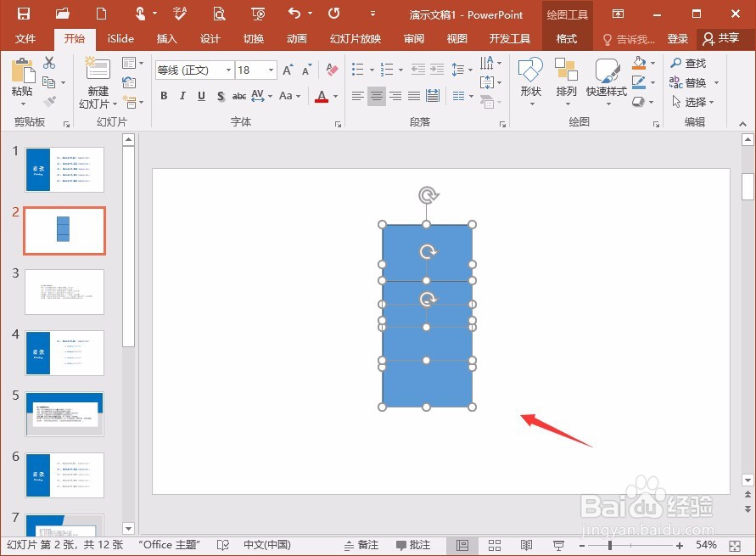Switch to Slide Sorter view

494,546
